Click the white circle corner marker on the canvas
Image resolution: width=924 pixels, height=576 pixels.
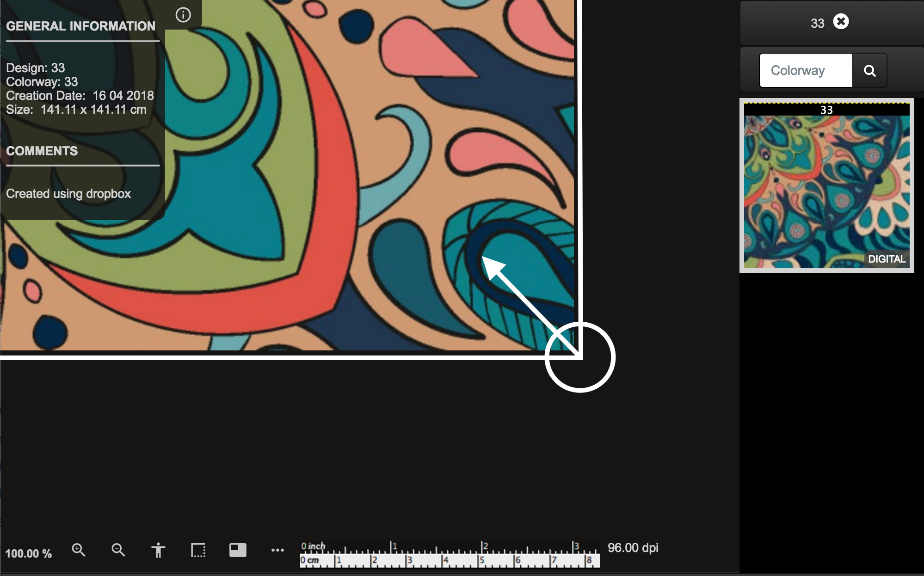click(580, 357)
